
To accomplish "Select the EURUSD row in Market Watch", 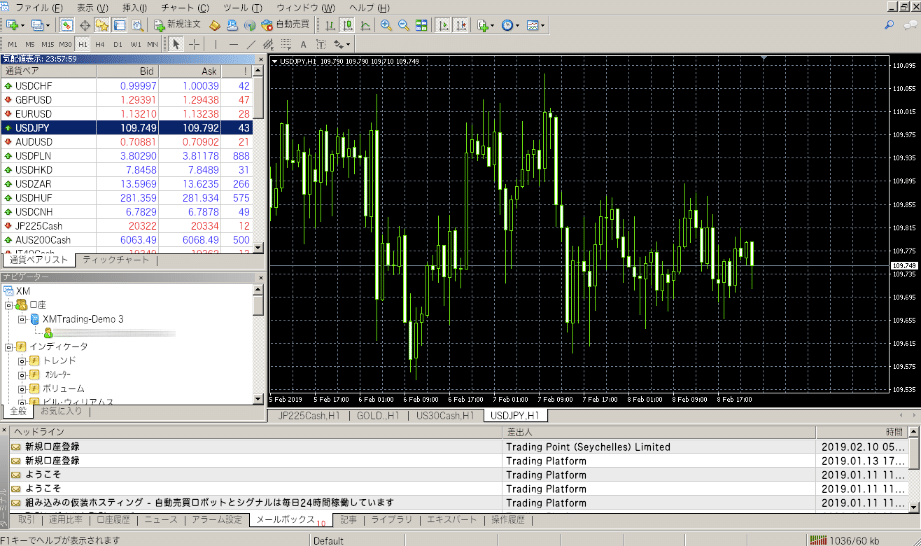I will 127,114.
